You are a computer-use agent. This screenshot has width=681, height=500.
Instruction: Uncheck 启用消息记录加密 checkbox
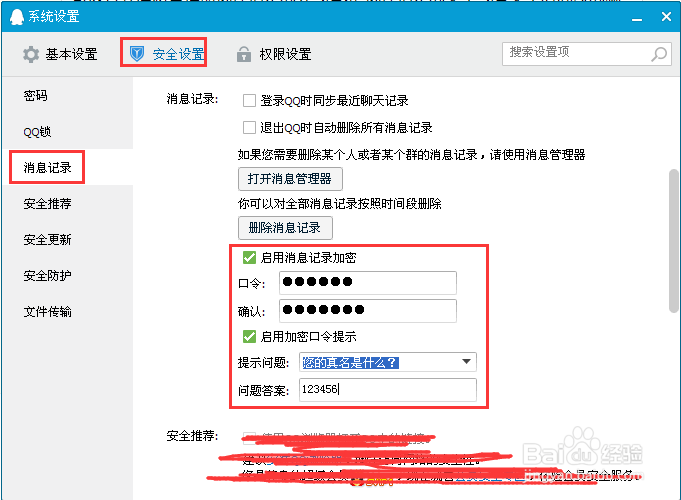(x=249, y=258)
